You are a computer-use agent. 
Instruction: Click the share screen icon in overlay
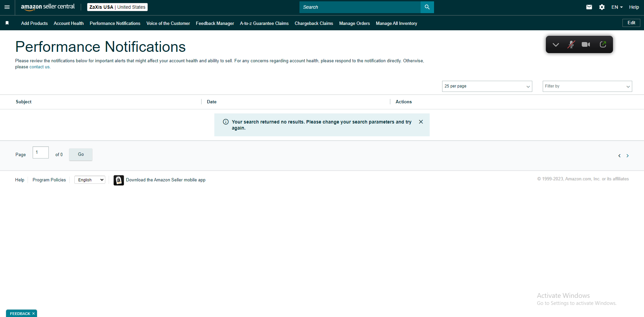click(603, 44)
